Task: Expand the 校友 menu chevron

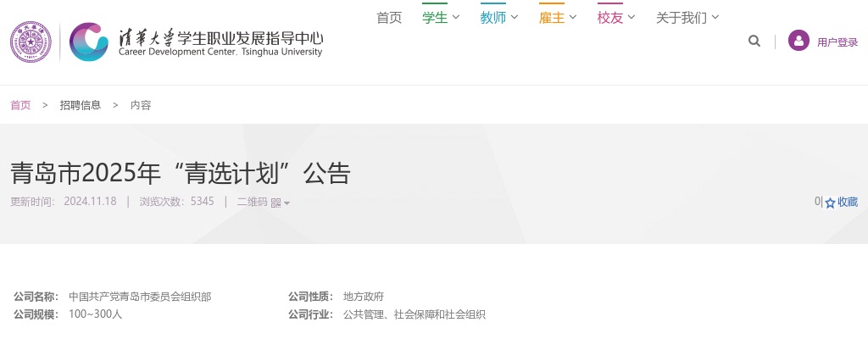Action: tap(632, 17)
